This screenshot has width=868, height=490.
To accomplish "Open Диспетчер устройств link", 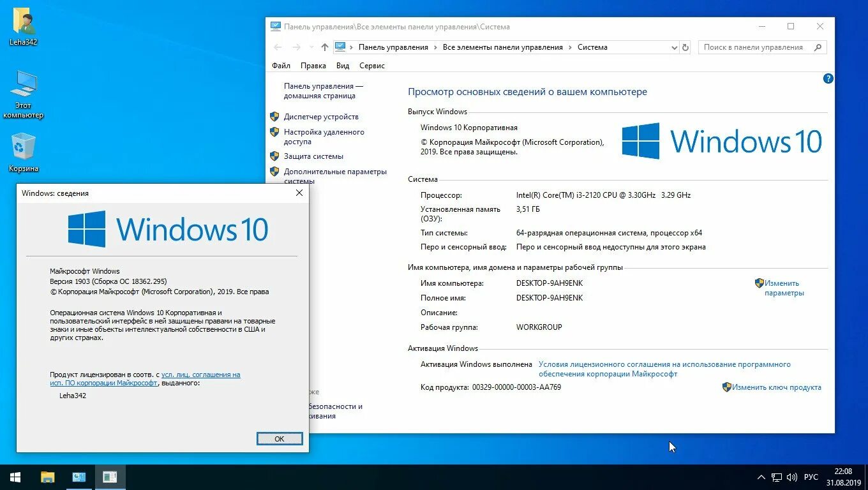I will (x=321, y=117).
